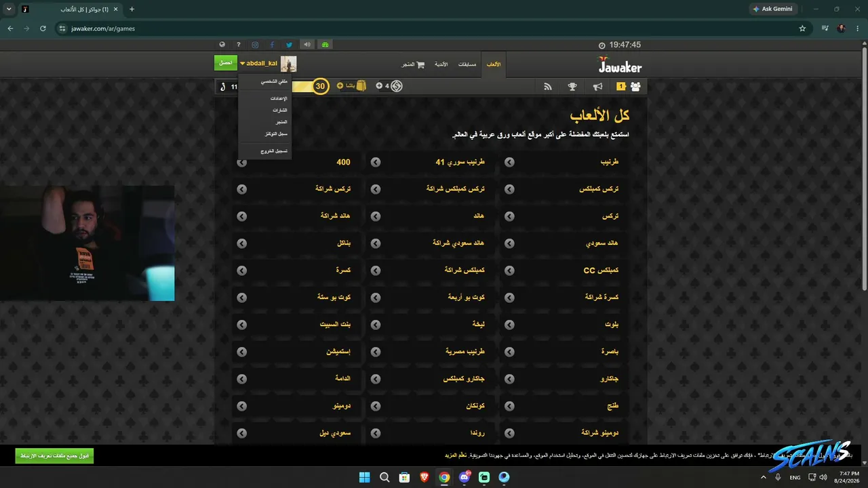Open Windows Start menu

coord(364,477)
